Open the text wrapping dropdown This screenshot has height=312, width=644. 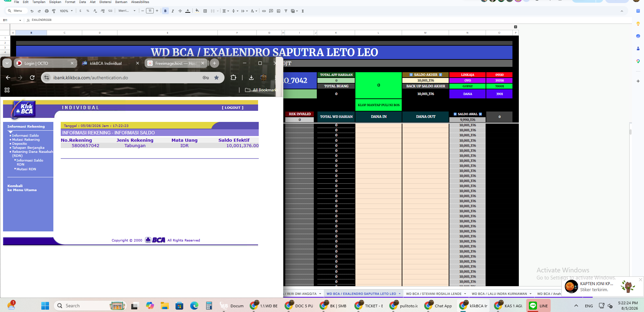244,11
